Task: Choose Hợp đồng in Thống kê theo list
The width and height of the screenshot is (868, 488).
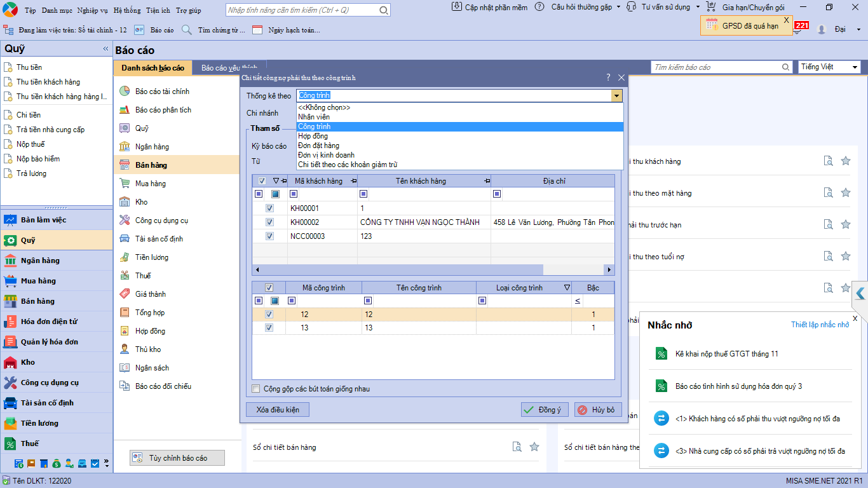Action: (x=459, y=136)
